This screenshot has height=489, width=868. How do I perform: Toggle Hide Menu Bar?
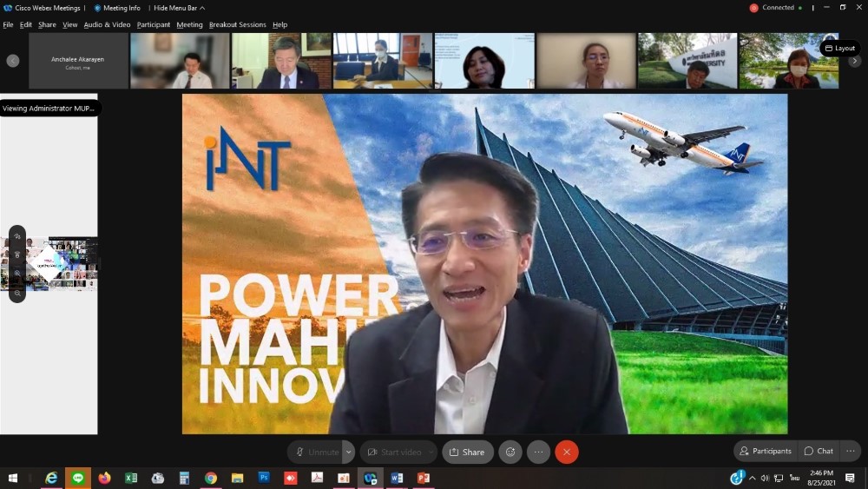[x=179, y=8]
